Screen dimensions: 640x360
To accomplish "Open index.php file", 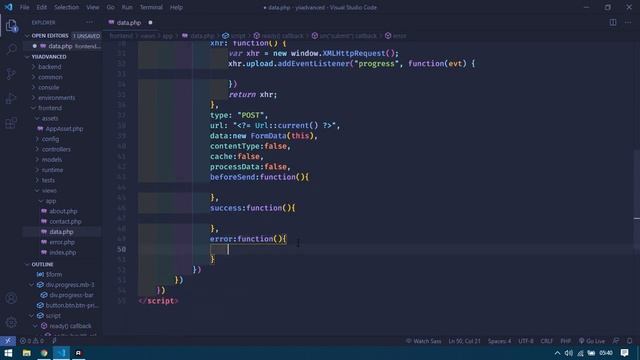I will tap(62, 252).
